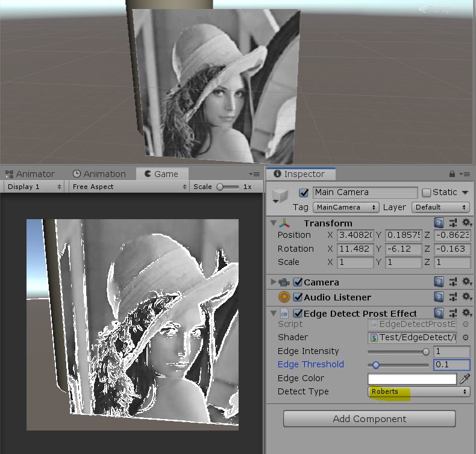Open the Edge Color swatch
476x454 pixels.
pyautogui.click(x=412, y=379)
